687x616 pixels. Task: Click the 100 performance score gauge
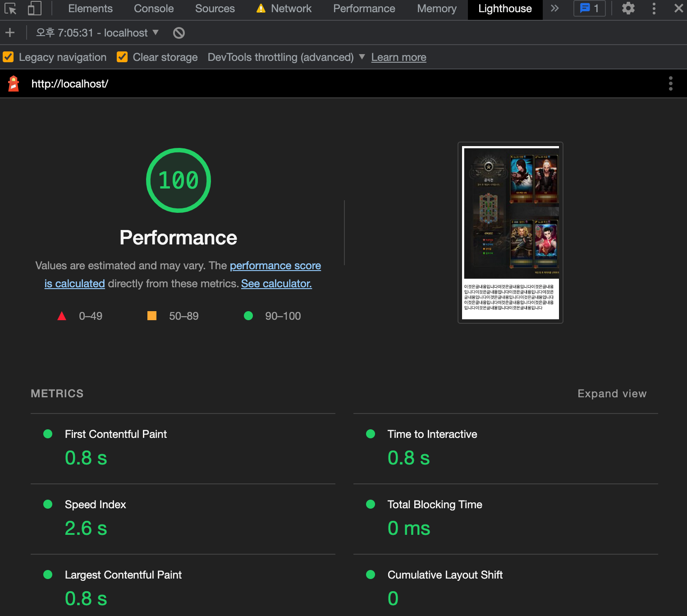(x=179, y=180)
